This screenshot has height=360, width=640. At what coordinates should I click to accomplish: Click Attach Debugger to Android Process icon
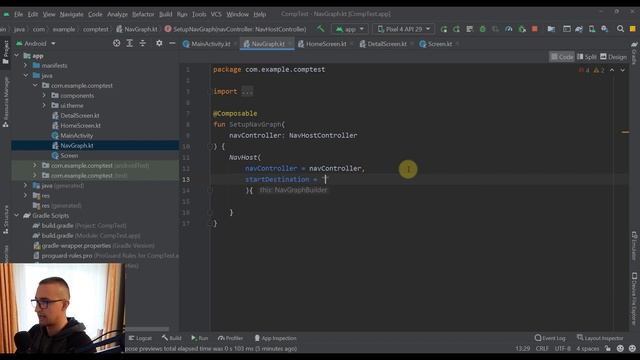[x=522, y=29]
